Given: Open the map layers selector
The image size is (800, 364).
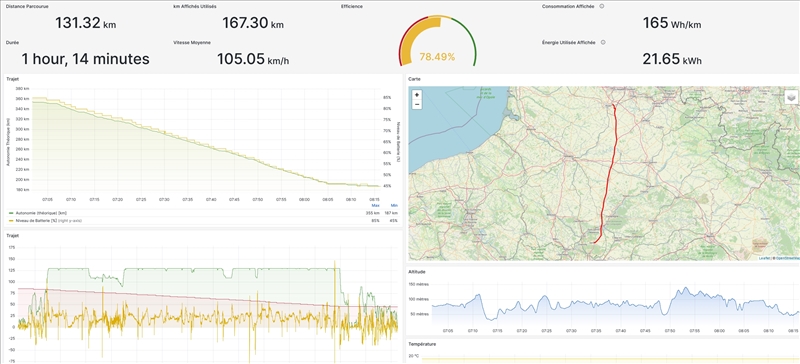Looking at the screenshot, I should [x=790, y=97].
